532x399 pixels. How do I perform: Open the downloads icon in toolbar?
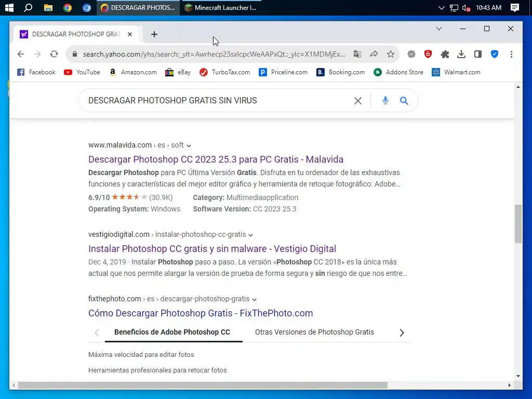(461, 54)
